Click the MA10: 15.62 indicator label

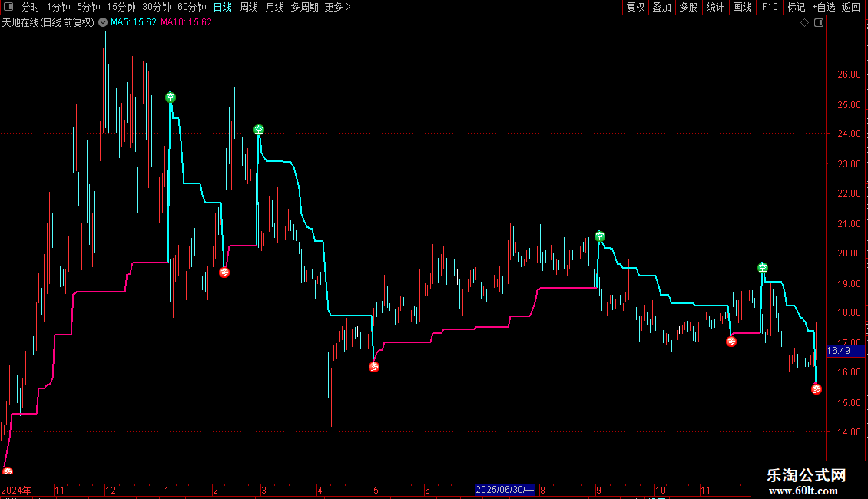(186, 22)
